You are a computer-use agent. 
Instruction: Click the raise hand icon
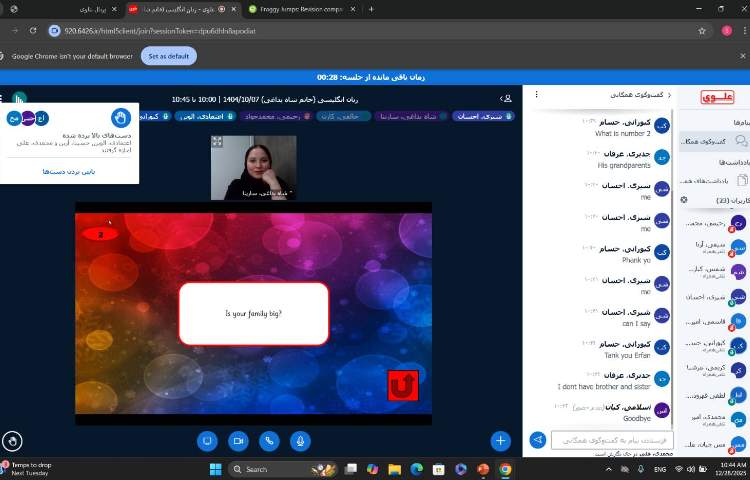[x=12, y=440]
